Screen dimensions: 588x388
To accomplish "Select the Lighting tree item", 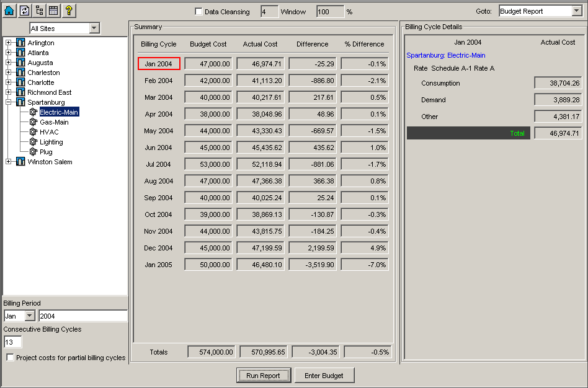I will tap(51, 142).
